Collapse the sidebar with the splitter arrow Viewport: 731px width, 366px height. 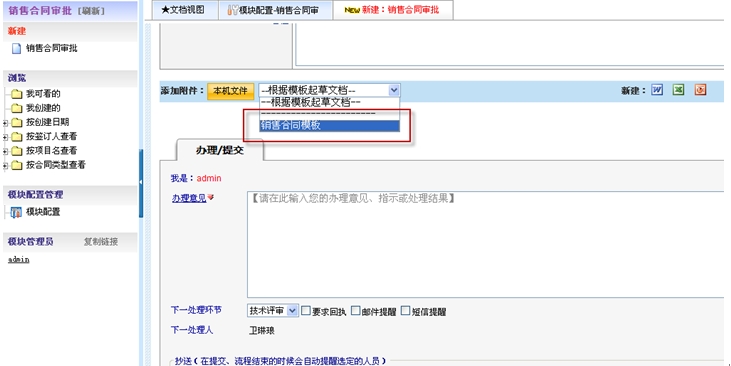[141, 183]
